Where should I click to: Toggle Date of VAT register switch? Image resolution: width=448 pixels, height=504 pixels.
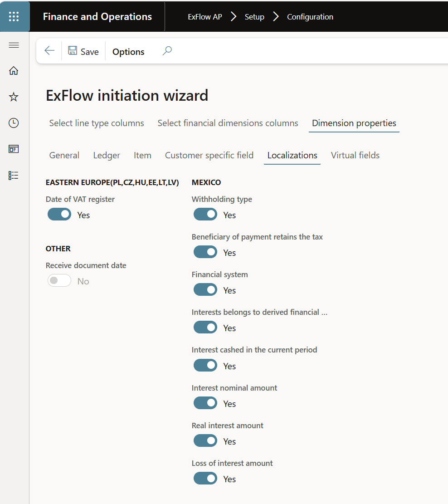coord(59,215)
